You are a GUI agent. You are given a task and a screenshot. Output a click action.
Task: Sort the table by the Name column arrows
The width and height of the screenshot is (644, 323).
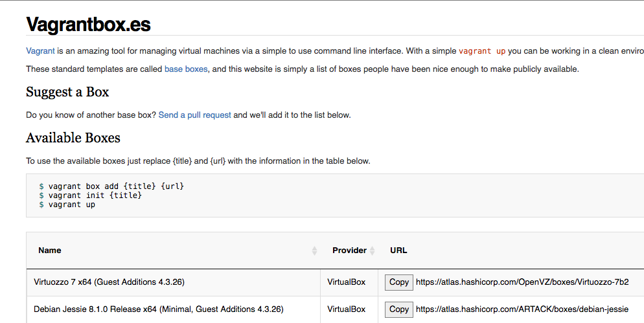tap(314, 251)
